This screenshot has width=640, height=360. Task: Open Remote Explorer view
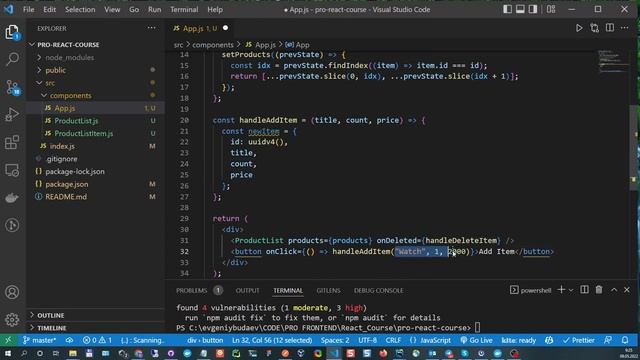pos(12,170)
